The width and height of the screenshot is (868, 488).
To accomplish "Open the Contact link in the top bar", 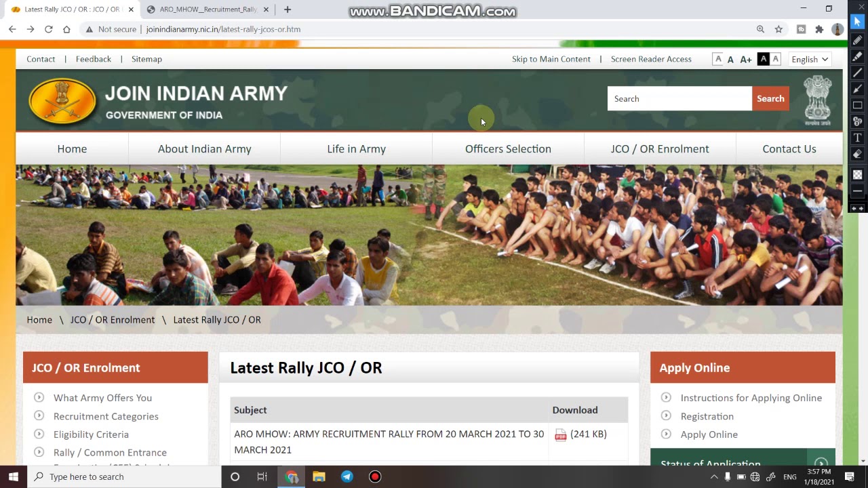I will [x=41, y=59].
